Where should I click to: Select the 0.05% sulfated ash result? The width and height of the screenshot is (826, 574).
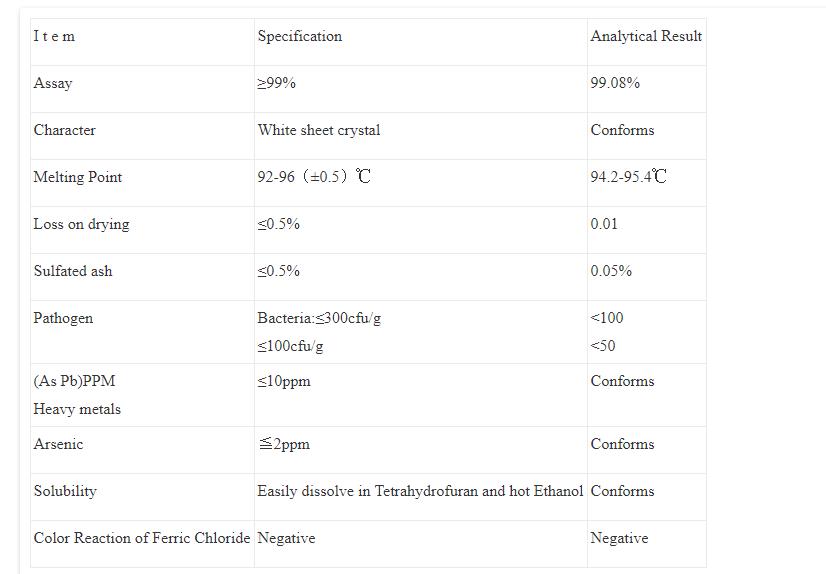(x=611, y=272)
